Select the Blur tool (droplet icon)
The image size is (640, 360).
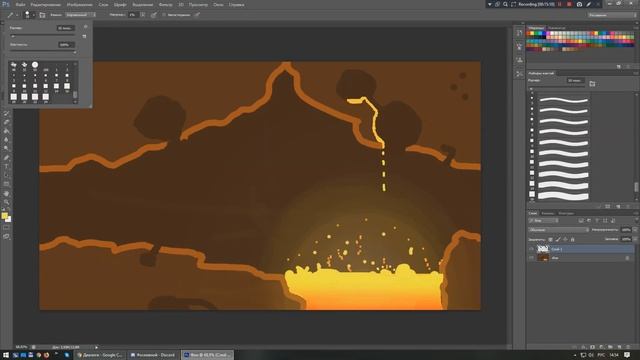(x=7, y=140)
